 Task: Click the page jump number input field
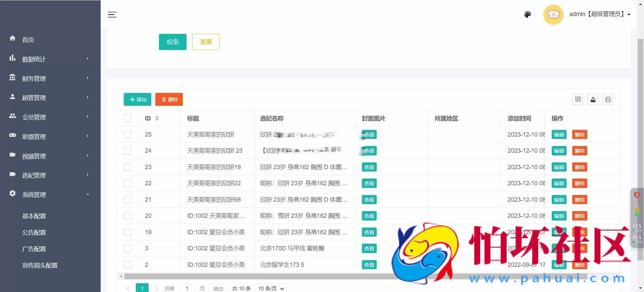click(187, 288)
